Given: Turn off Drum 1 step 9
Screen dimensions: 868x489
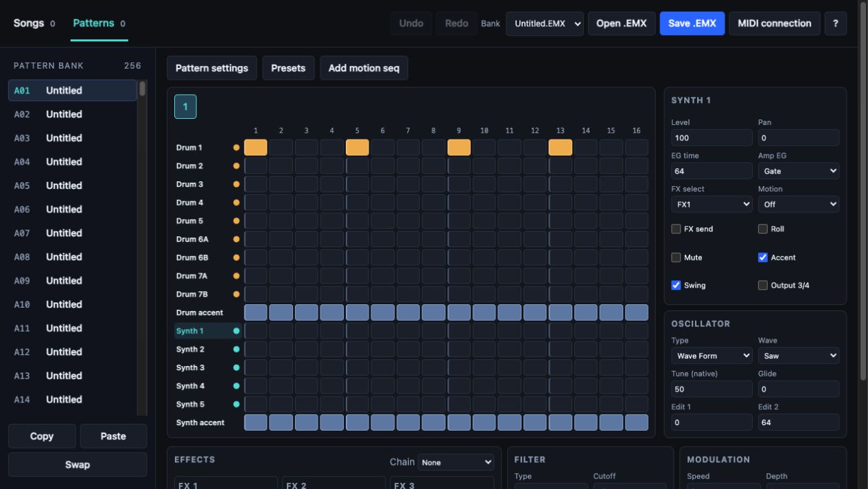Looking at the screenshot, I should pos(459,148).
